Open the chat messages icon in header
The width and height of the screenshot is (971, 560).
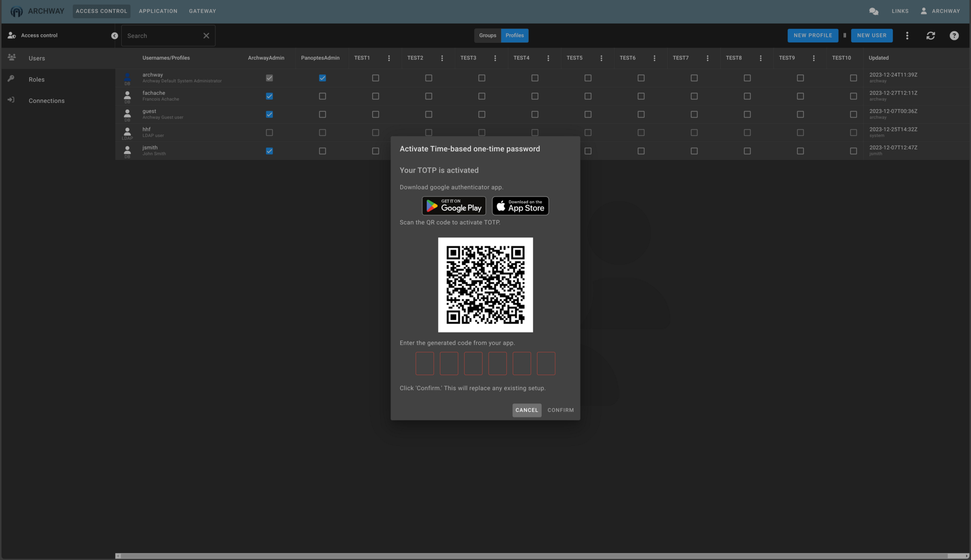click(873, 11)
